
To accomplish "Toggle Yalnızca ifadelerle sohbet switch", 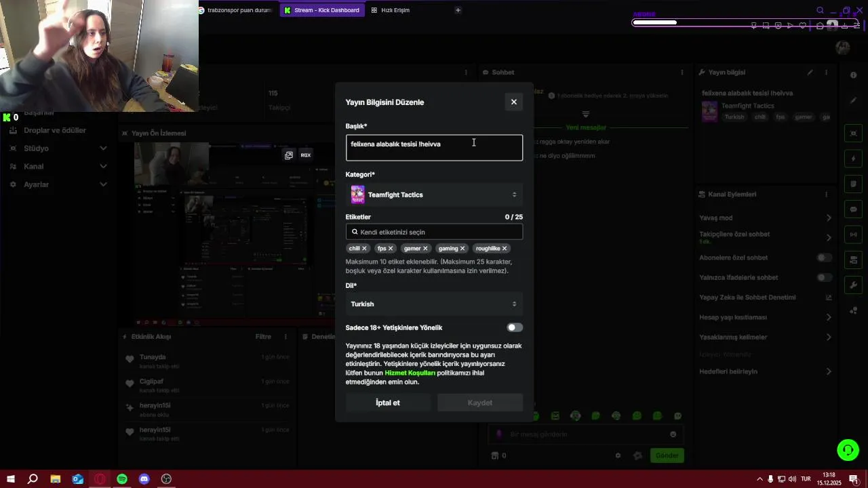I will pos(824,277).
